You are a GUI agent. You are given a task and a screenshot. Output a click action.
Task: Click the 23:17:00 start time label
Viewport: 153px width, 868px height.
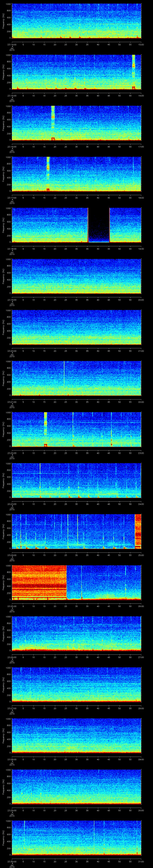[x=12, y=198]
